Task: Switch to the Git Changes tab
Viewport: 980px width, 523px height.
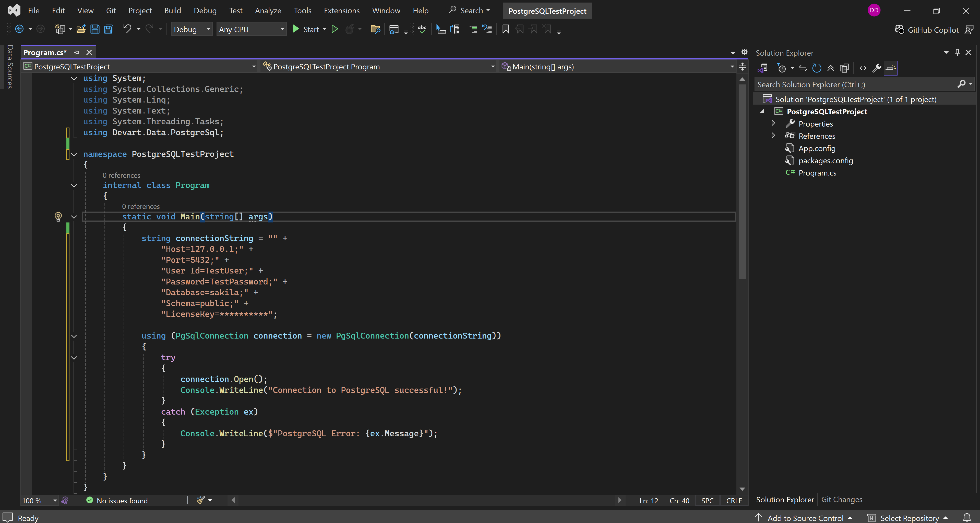Action: 842,500
